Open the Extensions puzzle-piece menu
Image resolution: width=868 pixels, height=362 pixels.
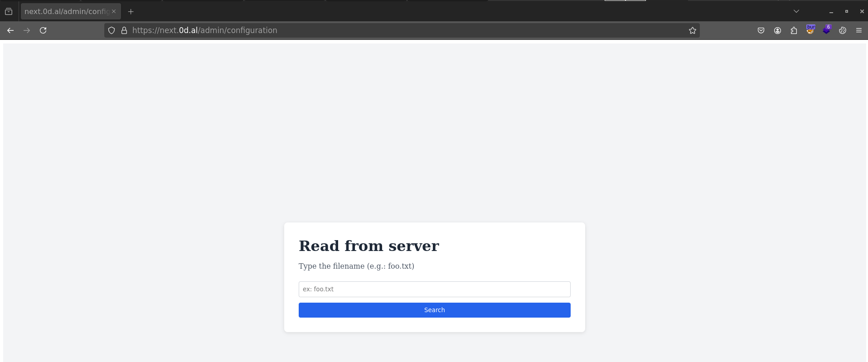(794, 30)
